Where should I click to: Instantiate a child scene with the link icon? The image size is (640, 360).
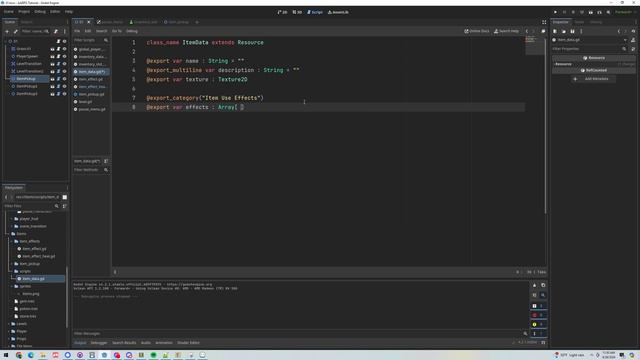pos(16,31)
